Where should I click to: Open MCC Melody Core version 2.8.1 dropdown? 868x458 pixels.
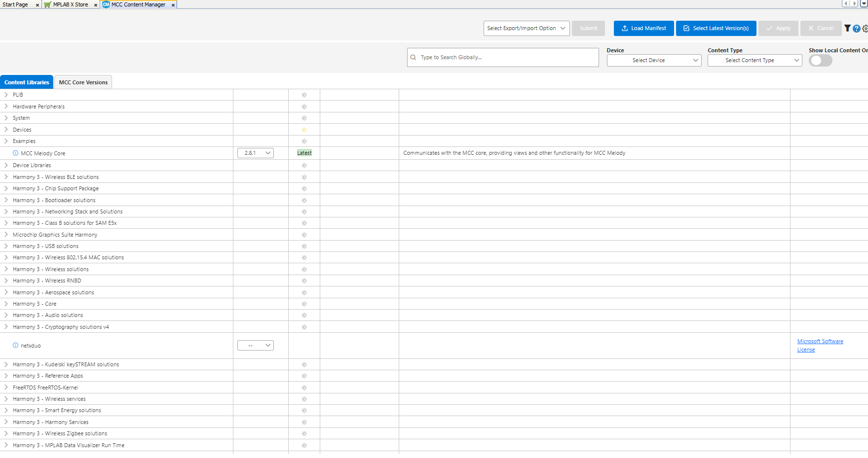click(x=256, y=153)
